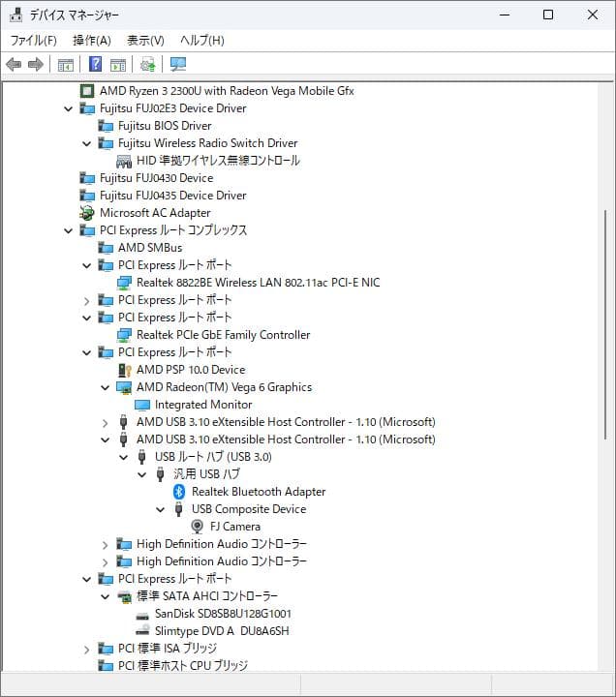Click the AMD Radeon Vega 6 Graphics display icon
616x697 pixels.
tap(124, 387)
